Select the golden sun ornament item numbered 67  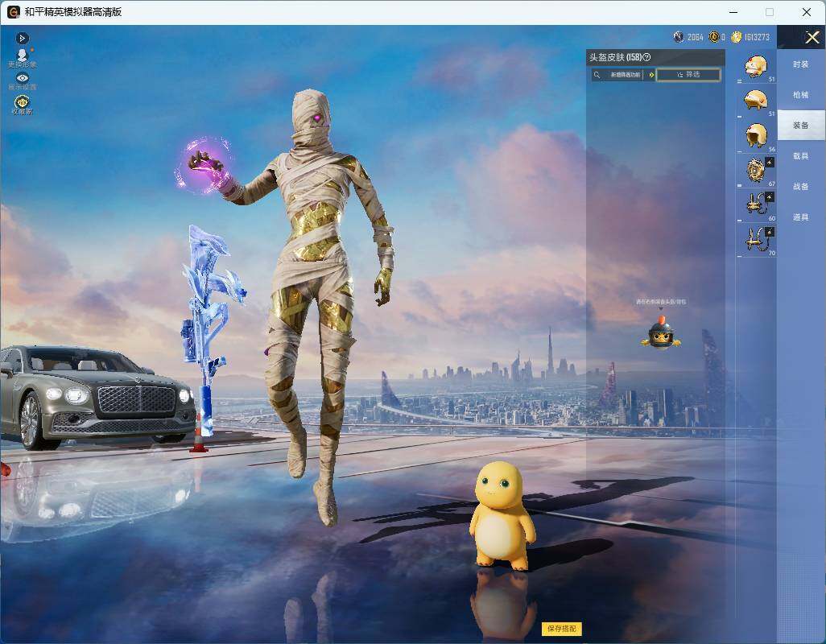(x=757, y=171)
